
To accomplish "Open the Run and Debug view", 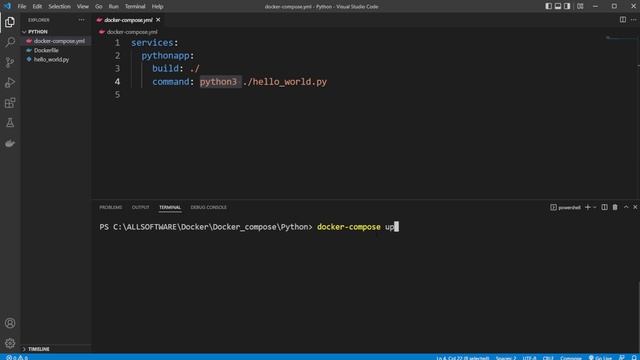I will pos(10,82).
